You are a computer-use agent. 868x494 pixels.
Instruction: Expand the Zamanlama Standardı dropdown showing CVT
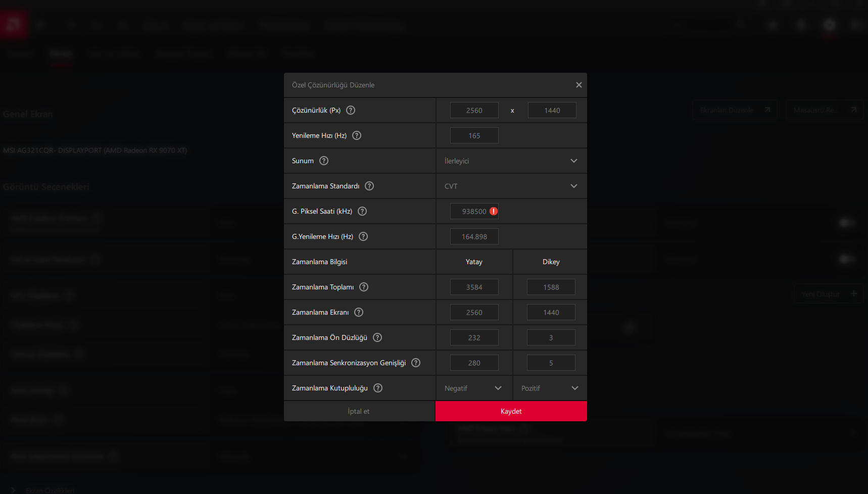coord(511,186)
